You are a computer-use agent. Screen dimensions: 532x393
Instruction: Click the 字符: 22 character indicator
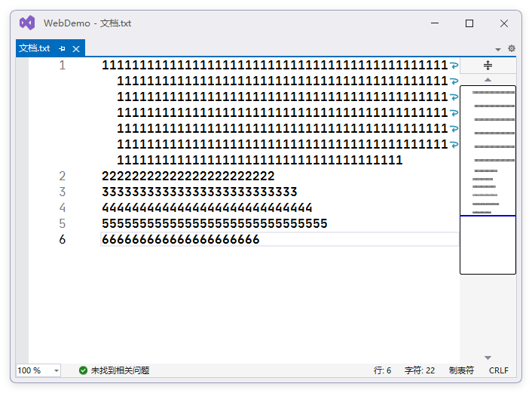tap(420, 370)
